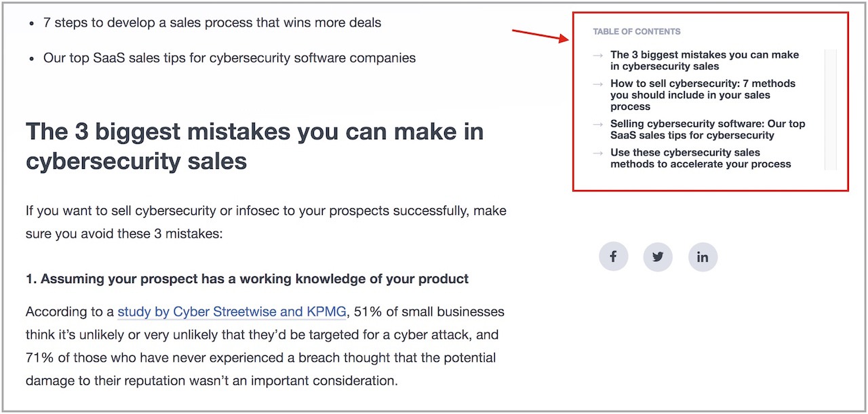Jump to 'The 3 biggest mistakes' from contents
Viewport: 868px width, 414px height.
click(705, 60)
